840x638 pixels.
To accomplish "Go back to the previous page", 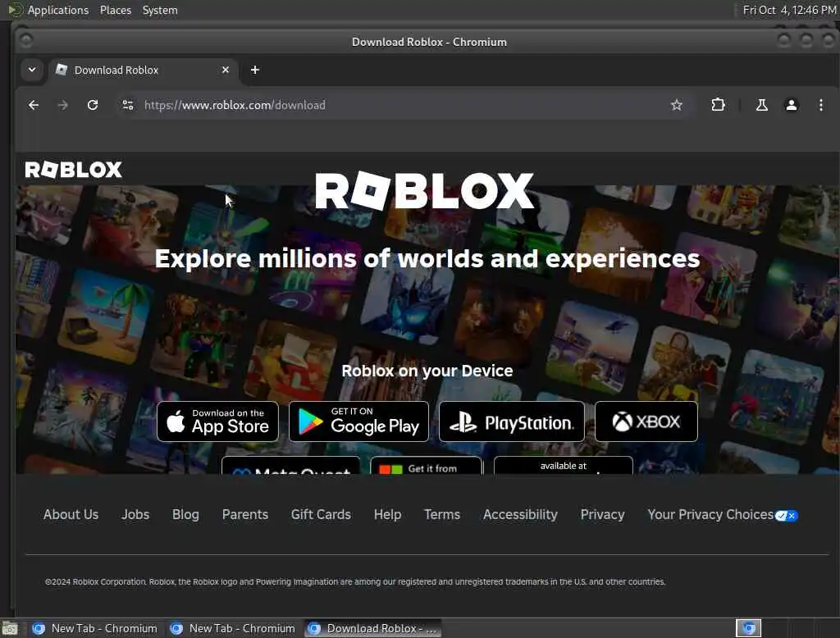I will [33, 105].
